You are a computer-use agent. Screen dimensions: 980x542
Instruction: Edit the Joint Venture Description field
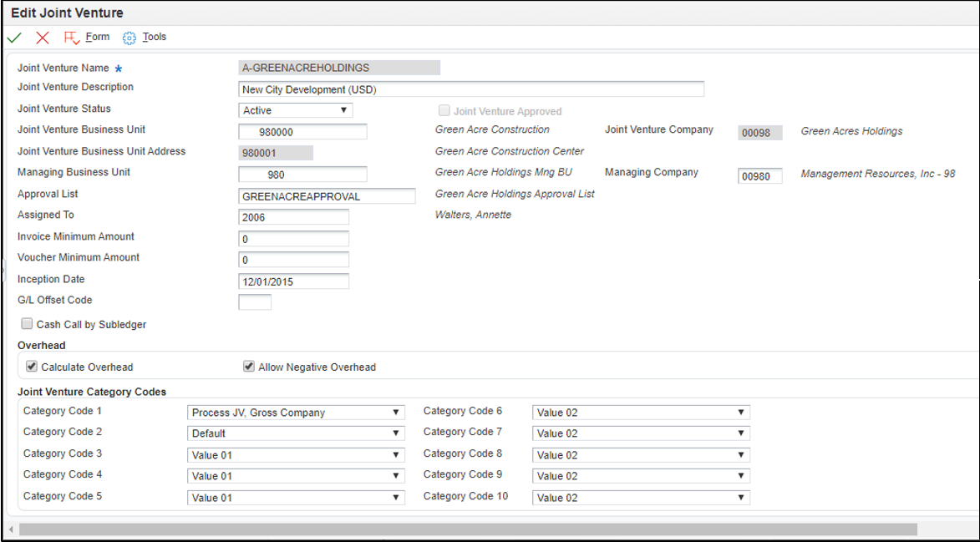click(471, 89)
